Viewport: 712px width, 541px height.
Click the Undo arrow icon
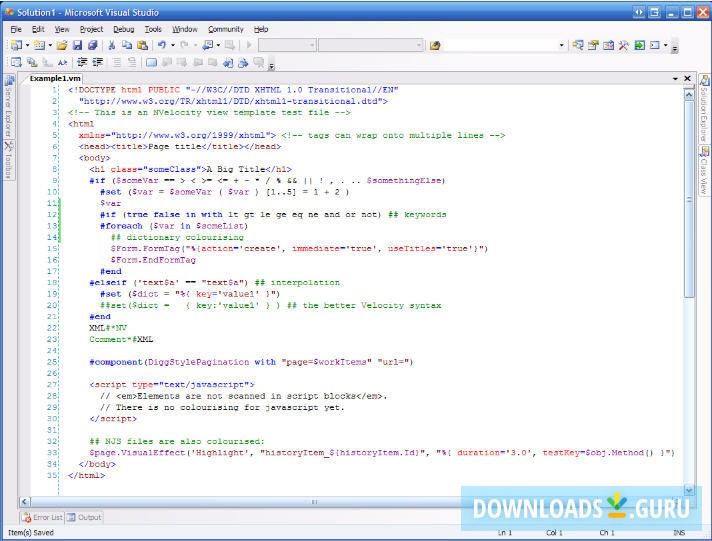(162, 45)
